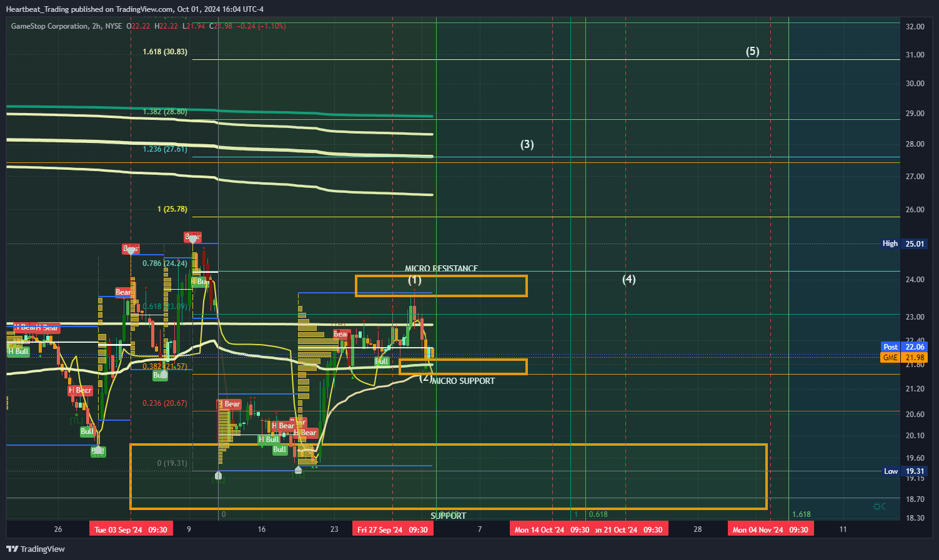Select the 0.236 (20.67) Fibonacci label

tap(165, 403)
